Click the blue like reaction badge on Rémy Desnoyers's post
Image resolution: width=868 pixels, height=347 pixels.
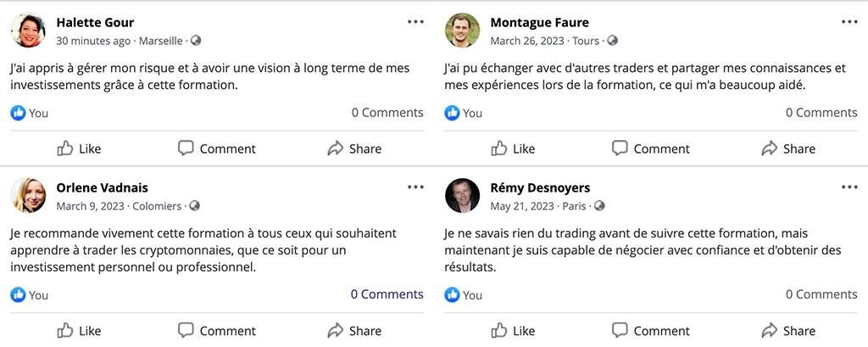click(452, 294)
